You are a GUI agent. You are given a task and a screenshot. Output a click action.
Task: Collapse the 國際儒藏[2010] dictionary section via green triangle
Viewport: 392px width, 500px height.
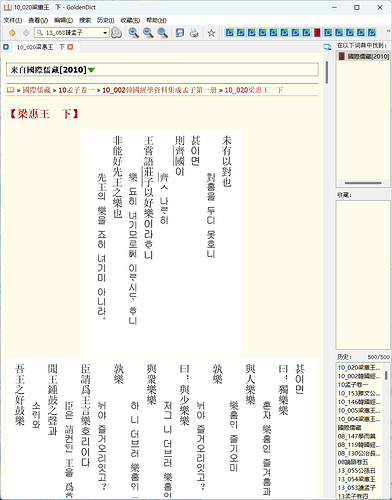[91, 70]
